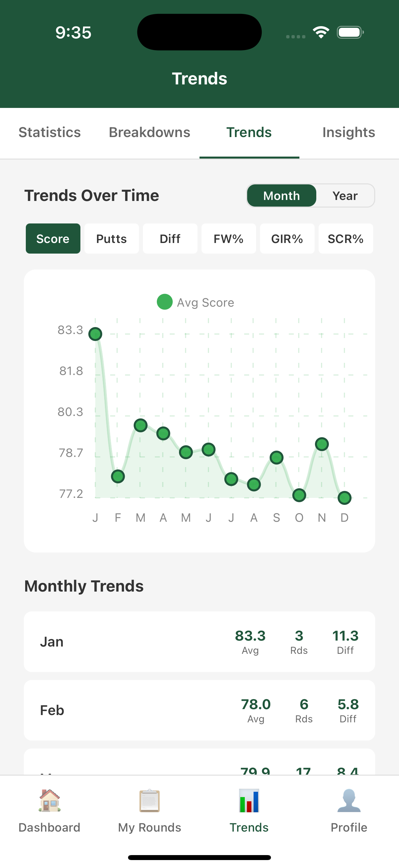Switch time range to Month
Screen dimensions: 399x868
point(282,195)
